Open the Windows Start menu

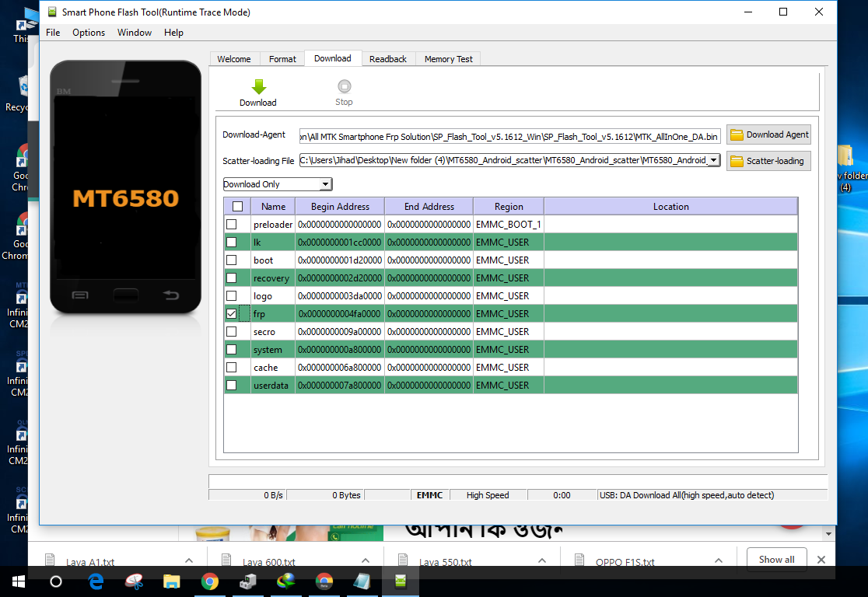click(x=18, y=581)
